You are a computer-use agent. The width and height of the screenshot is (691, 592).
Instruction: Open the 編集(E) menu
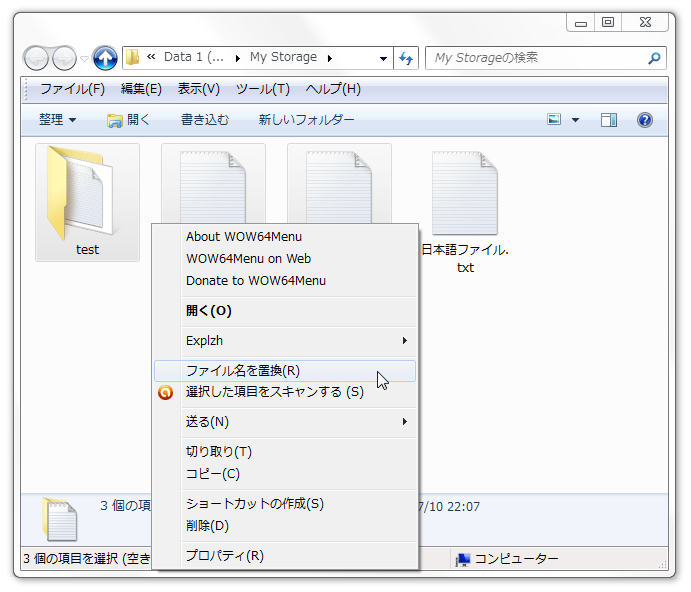pyautogui.click(x=141, y=89)
